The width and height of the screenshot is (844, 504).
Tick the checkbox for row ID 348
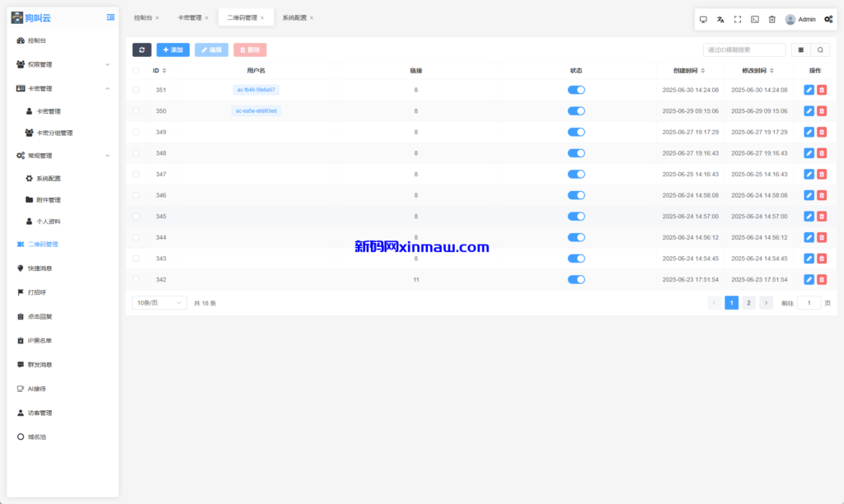click(x=136, y=153)
